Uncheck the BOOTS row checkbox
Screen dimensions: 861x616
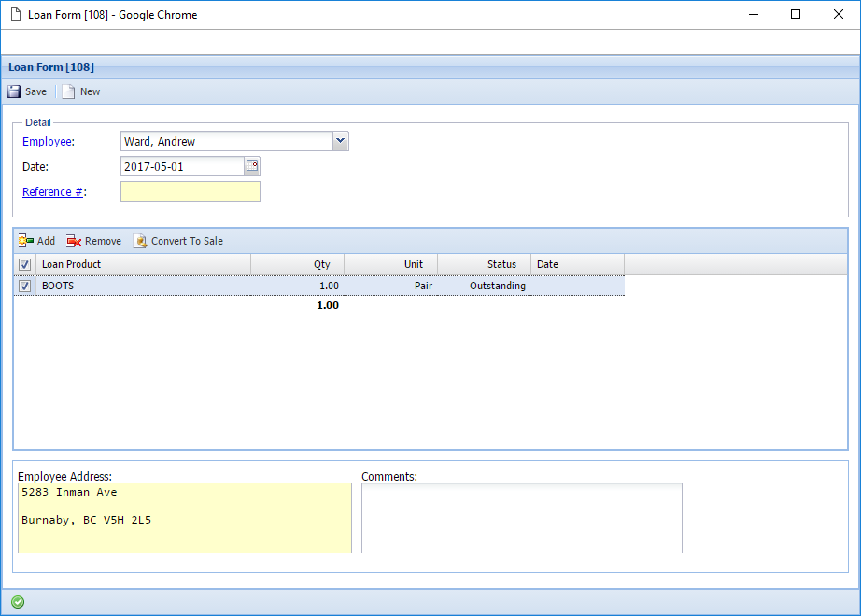click(x=25, y=287)
